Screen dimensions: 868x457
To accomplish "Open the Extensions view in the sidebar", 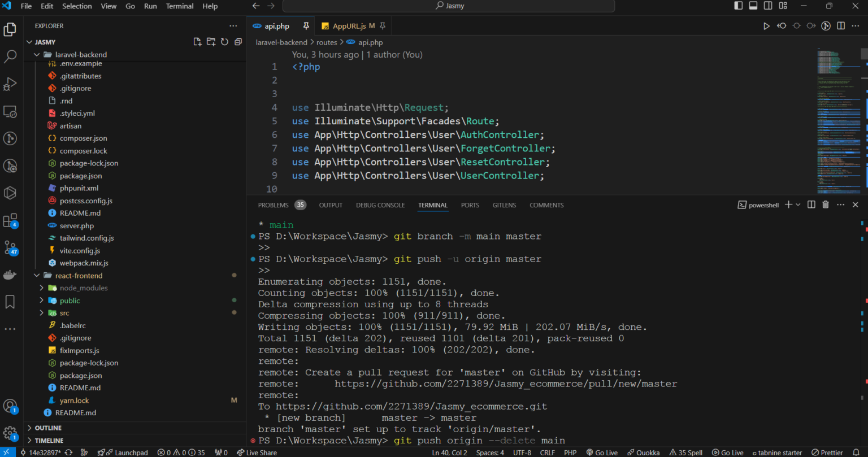I will pyautogui.click(x=10, y=220).
